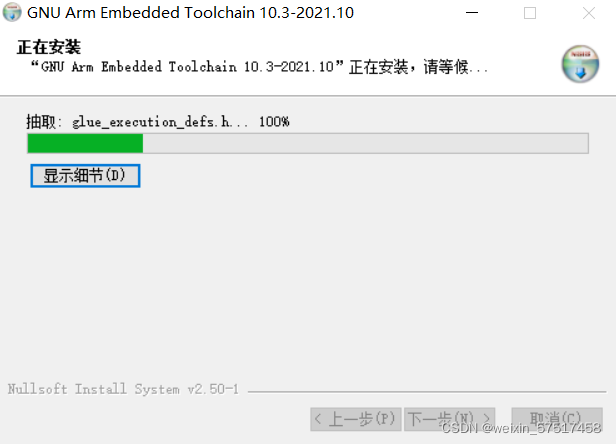Image resolution: width=616 pixels, height=444 pixels.
Task: Go back using the 上一步(P) button
Action: (x=356, y=419)
